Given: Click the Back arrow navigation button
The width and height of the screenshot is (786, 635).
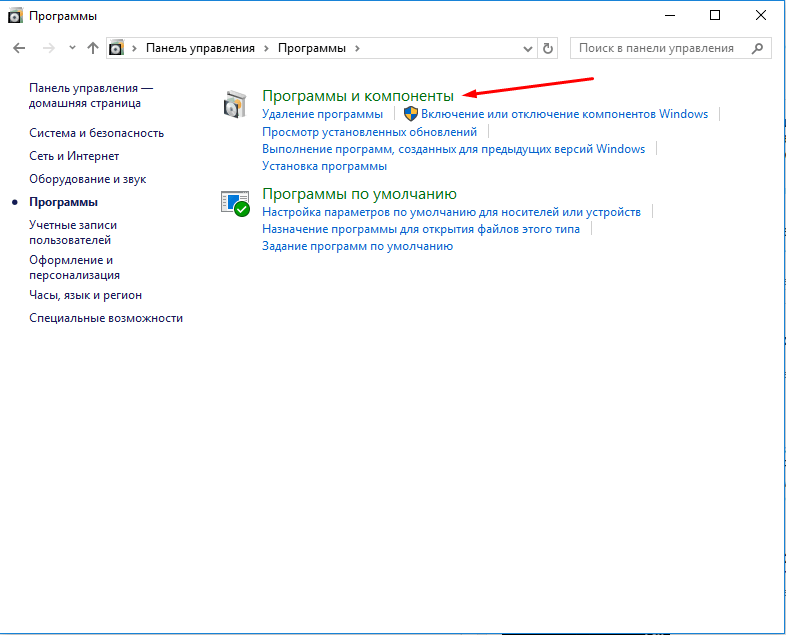Looking at the screenshot, I should pyautogui.click(x=19, y=48).
